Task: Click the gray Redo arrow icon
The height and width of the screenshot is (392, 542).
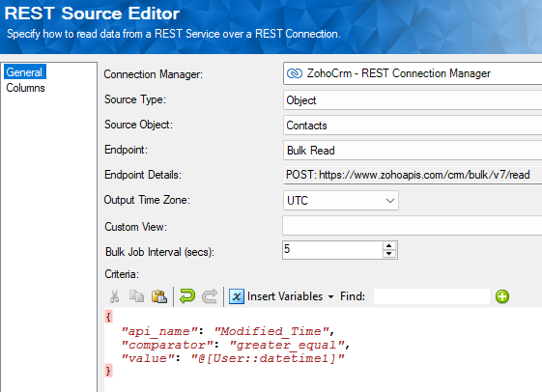Action: [x=210, y=296]
